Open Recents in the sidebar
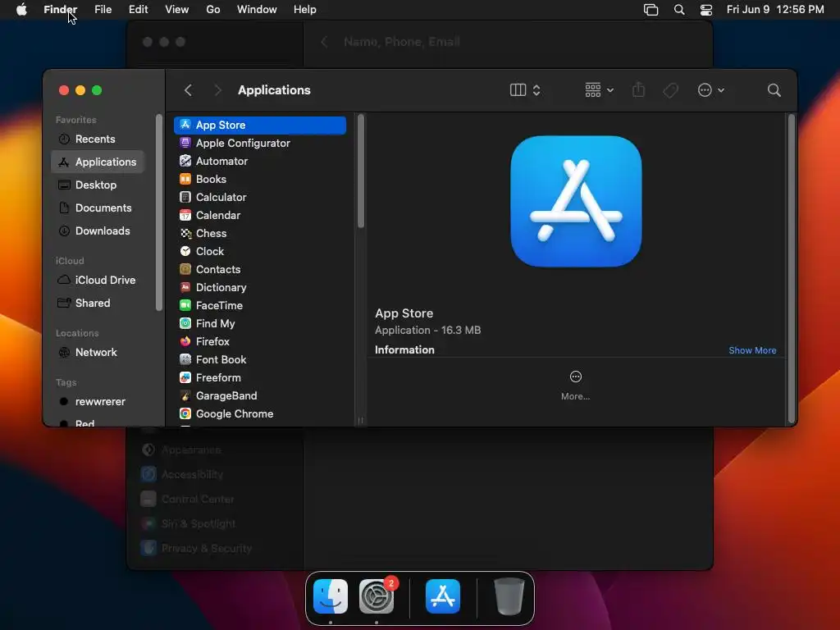 (x=98, y=139)
